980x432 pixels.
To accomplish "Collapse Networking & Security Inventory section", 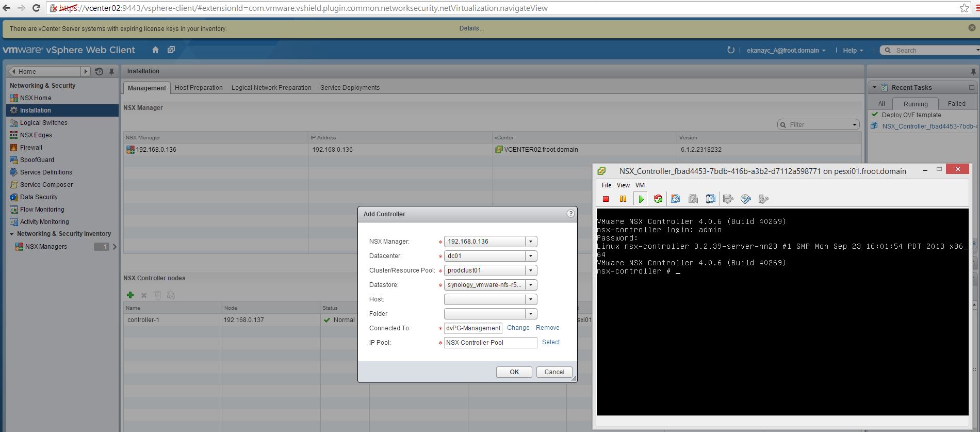I will pos(12,234).
